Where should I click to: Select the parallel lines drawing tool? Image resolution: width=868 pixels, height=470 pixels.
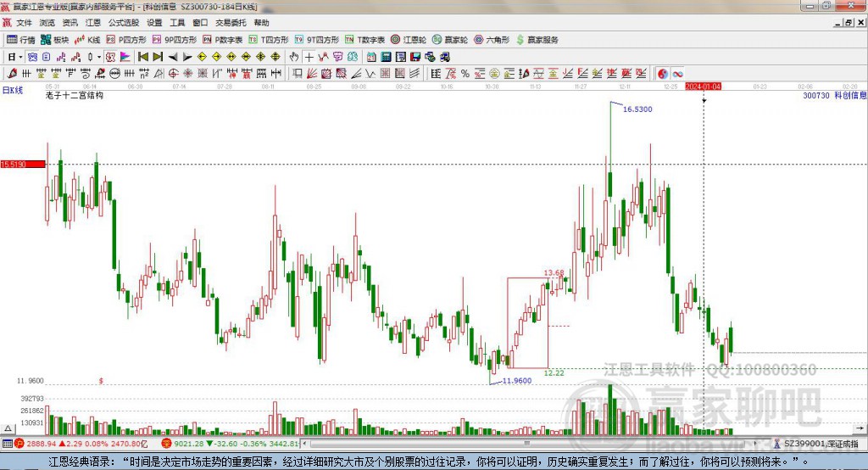click(414, 73)
